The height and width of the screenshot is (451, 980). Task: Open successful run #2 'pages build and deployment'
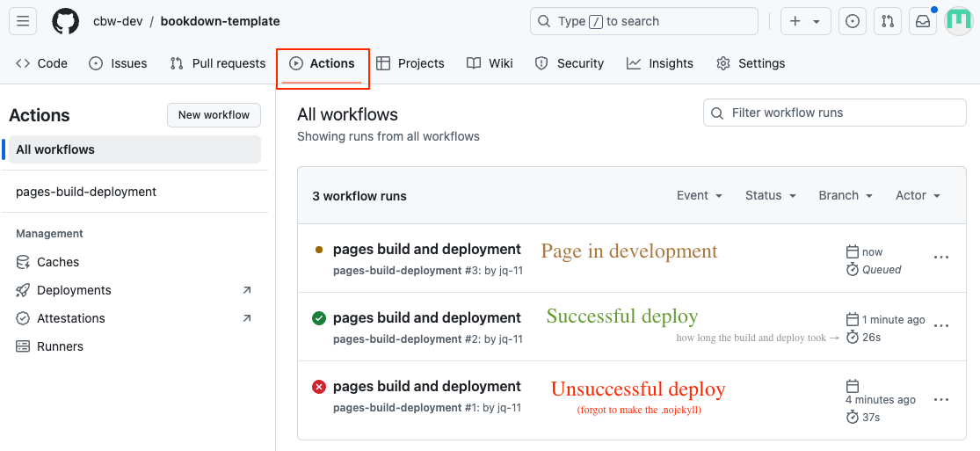click(427, 318)
